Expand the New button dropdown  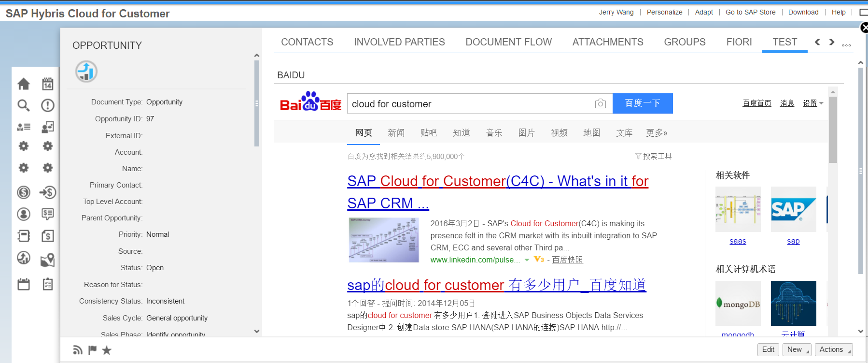tap(797, 349)
